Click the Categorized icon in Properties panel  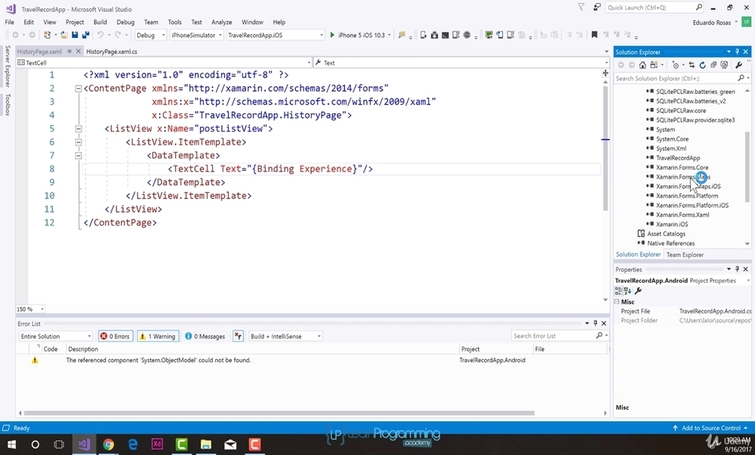(x=619, y=291)
